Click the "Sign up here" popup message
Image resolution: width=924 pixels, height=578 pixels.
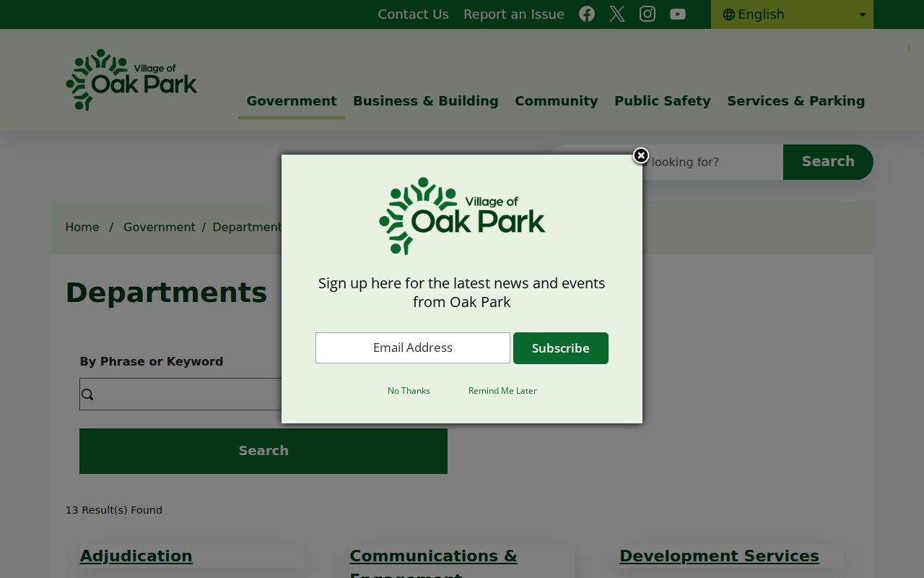pyautogui.click(x=462, y=293)
